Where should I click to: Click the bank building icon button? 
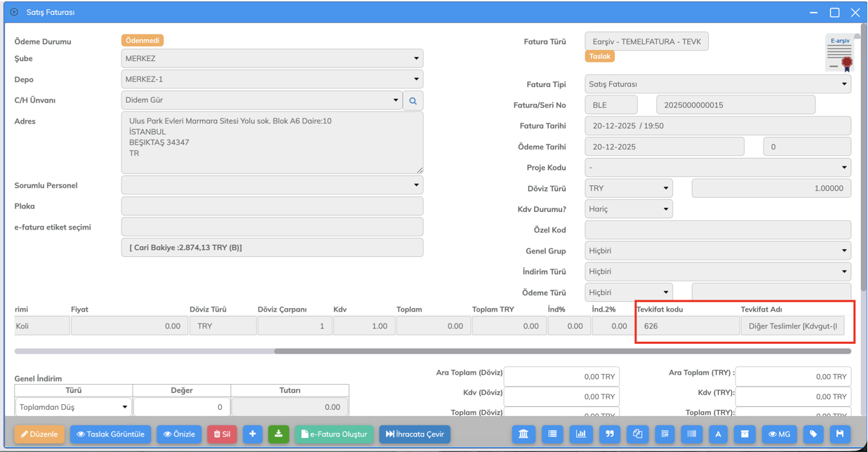(x=523, y=434)
